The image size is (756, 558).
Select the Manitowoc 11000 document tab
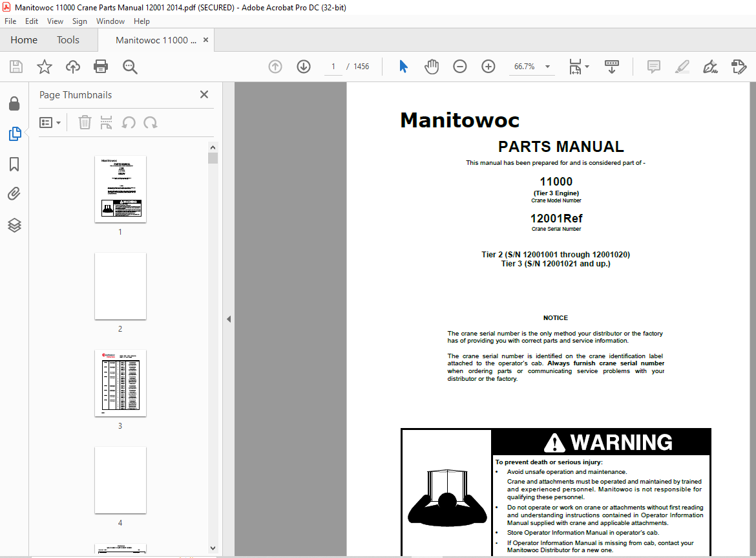[156, 40]
